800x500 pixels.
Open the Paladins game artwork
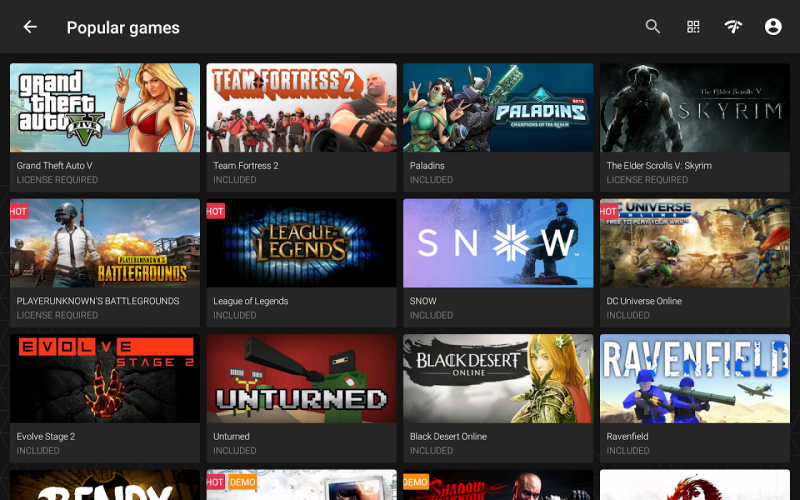498,108
